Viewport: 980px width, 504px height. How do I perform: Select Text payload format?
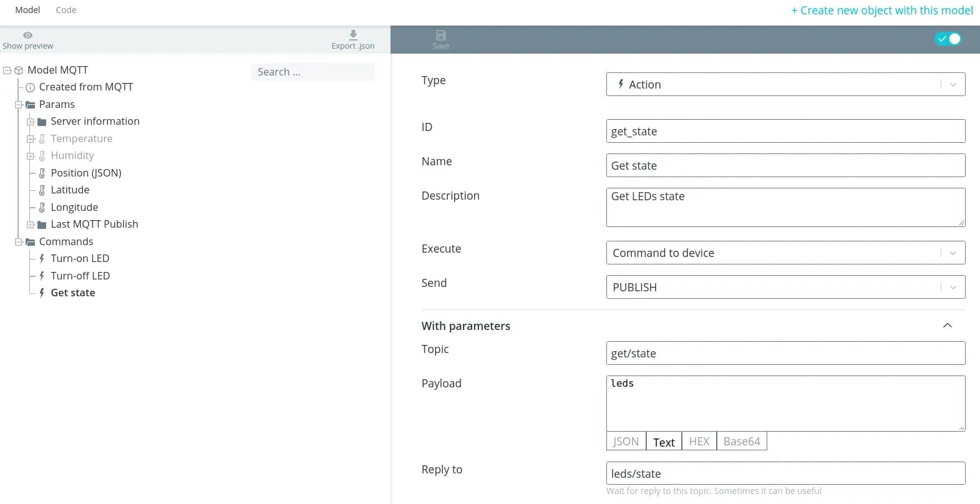pyautogui.click(x=664, y=442)
